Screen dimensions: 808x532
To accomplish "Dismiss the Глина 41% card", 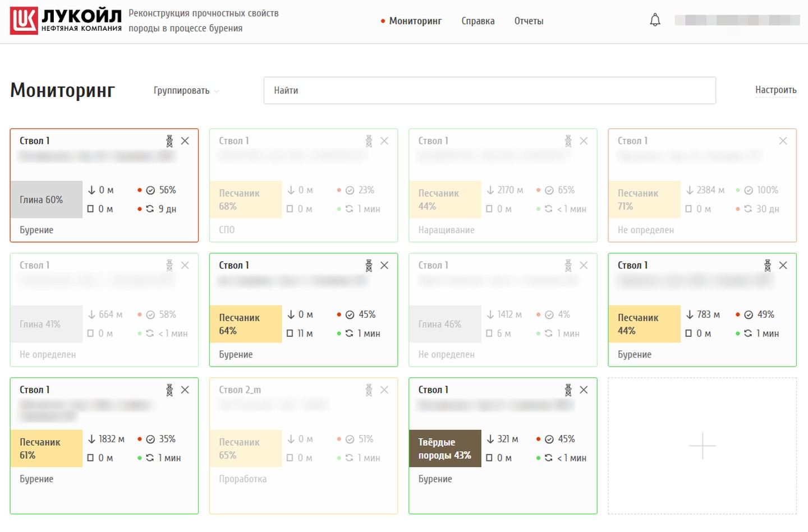I will pos(185,266).
